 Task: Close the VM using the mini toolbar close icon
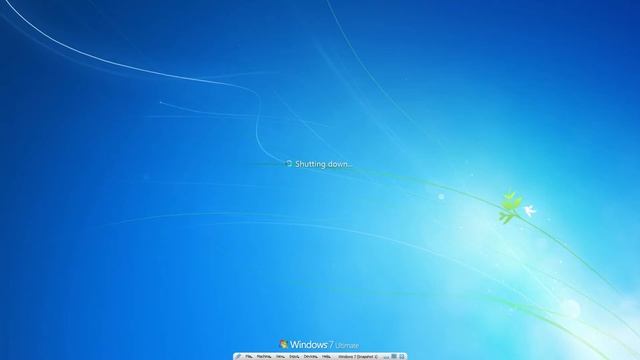(402, 356)
